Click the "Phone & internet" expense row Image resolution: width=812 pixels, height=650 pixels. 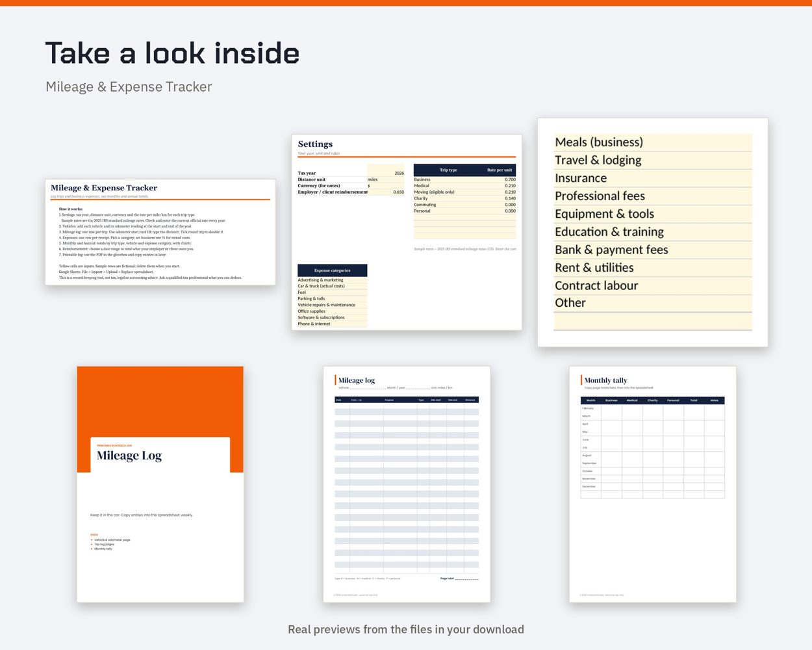pos(332,324)
